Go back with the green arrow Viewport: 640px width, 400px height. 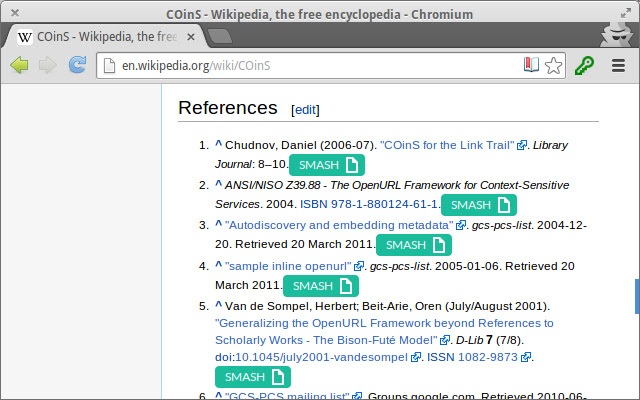(x=19, y=65)
